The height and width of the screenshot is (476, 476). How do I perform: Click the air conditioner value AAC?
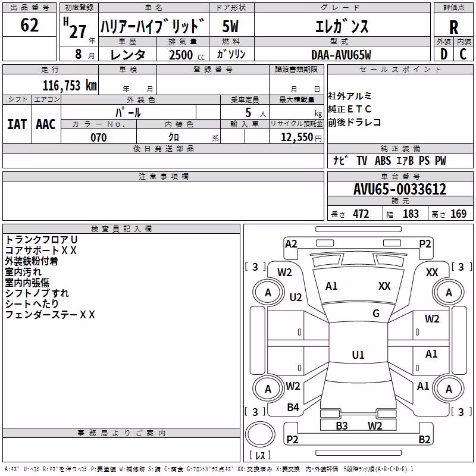click(x=46, y=124)
